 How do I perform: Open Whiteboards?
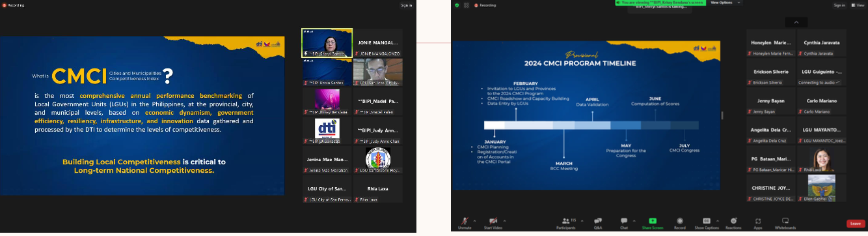pos(785,222)
